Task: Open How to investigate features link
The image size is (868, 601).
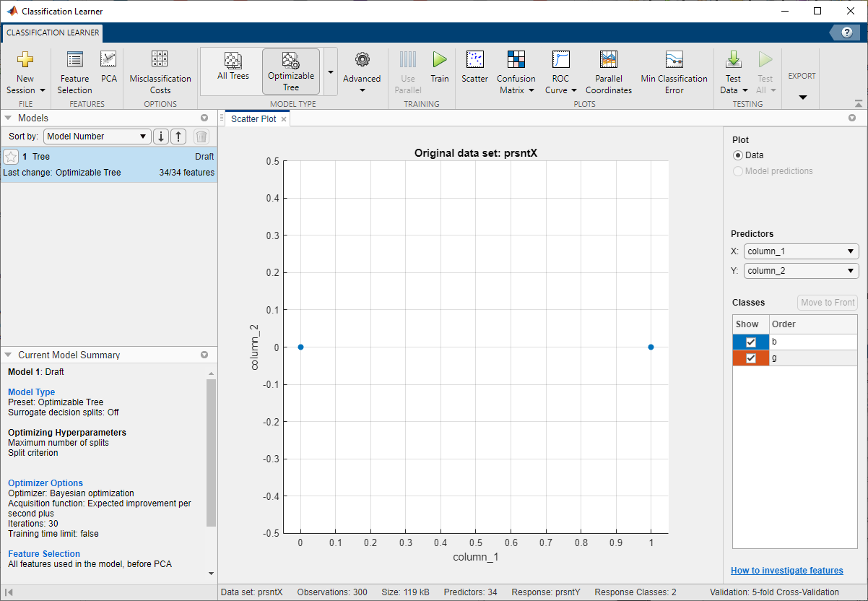Action: 787,571
